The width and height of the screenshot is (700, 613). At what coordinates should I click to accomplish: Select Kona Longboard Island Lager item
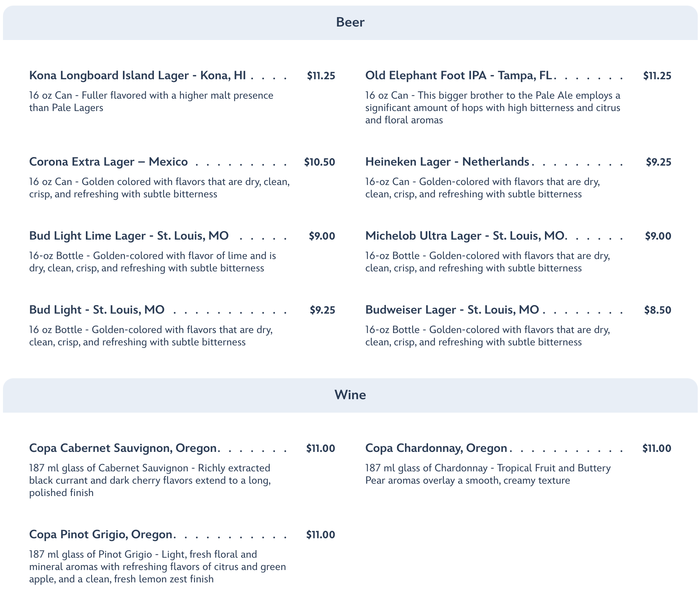[x=137, y=76]
